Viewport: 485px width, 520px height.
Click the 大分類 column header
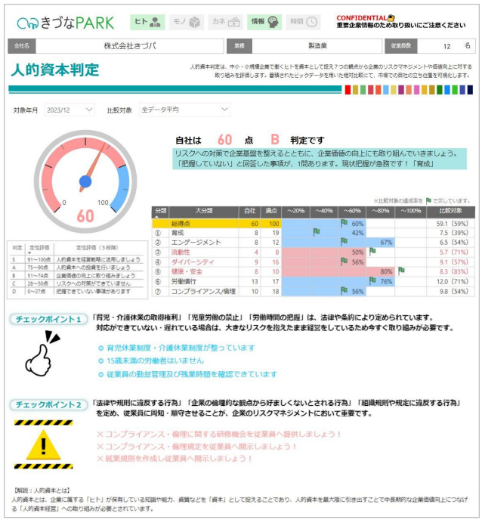204,211
